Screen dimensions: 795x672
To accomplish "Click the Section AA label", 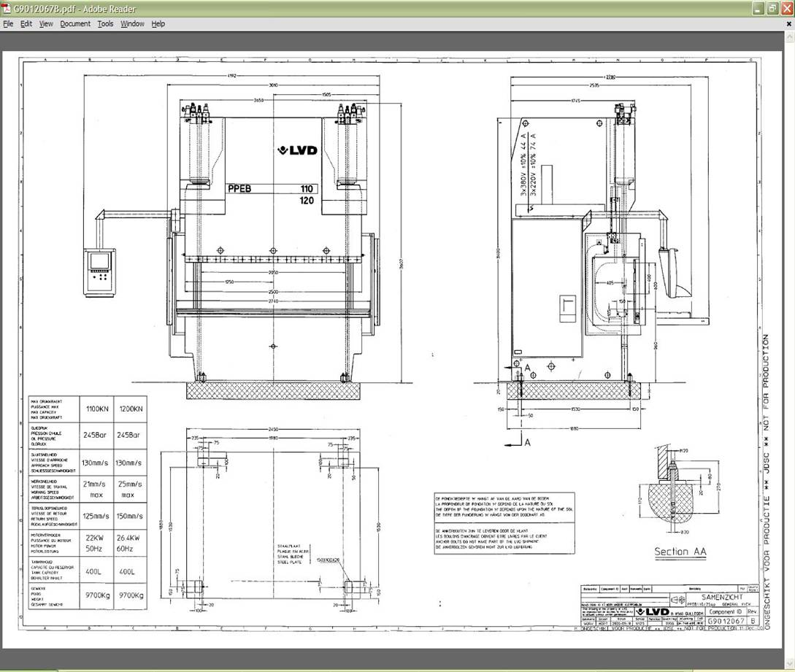I will coord(680,552).
